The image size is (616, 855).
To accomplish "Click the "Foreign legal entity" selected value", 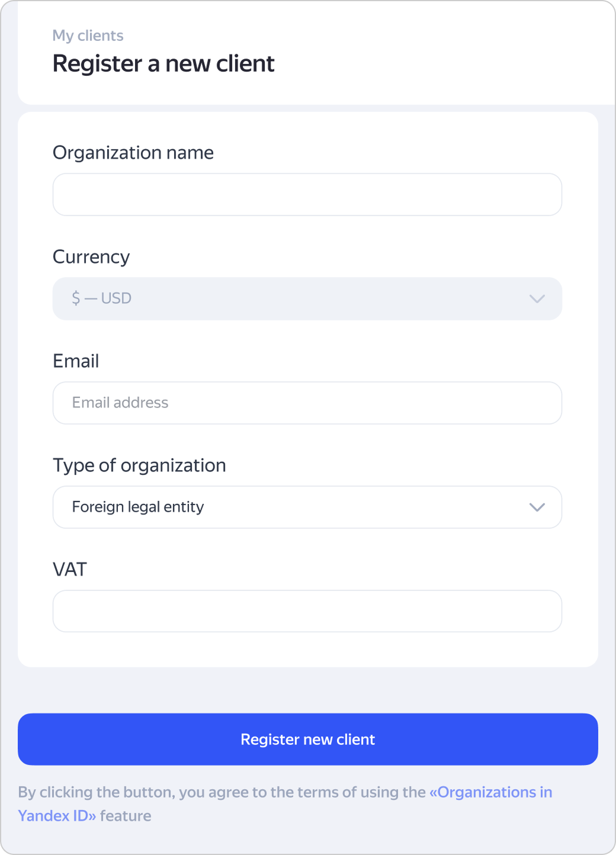I will click(x=137, y=507).
